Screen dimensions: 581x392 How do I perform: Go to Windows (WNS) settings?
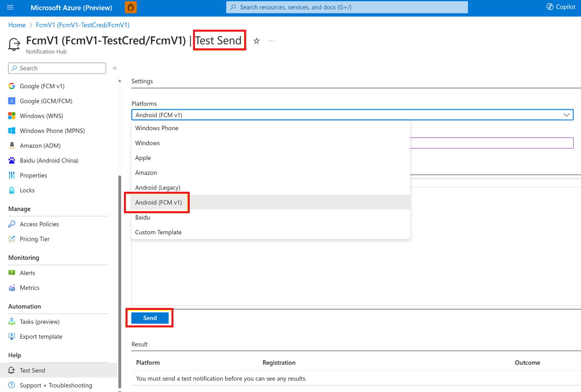41,116
